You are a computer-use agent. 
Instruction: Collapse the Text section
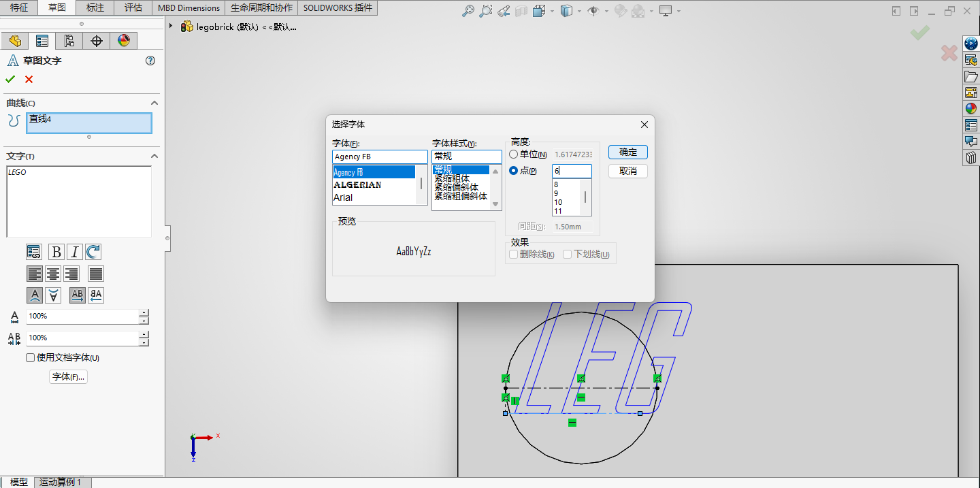[x=154, y=156]
